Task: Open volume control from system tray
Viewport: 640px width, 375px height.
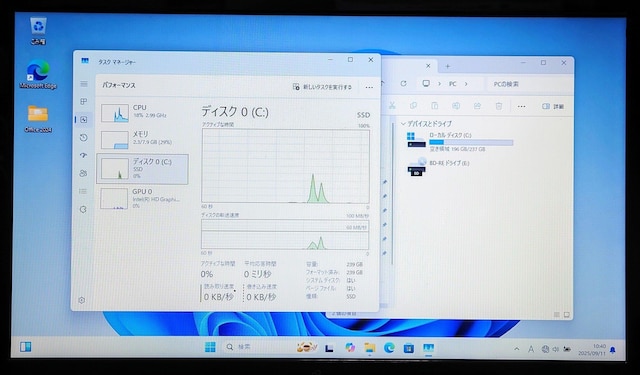Action: tap(556, 349)
